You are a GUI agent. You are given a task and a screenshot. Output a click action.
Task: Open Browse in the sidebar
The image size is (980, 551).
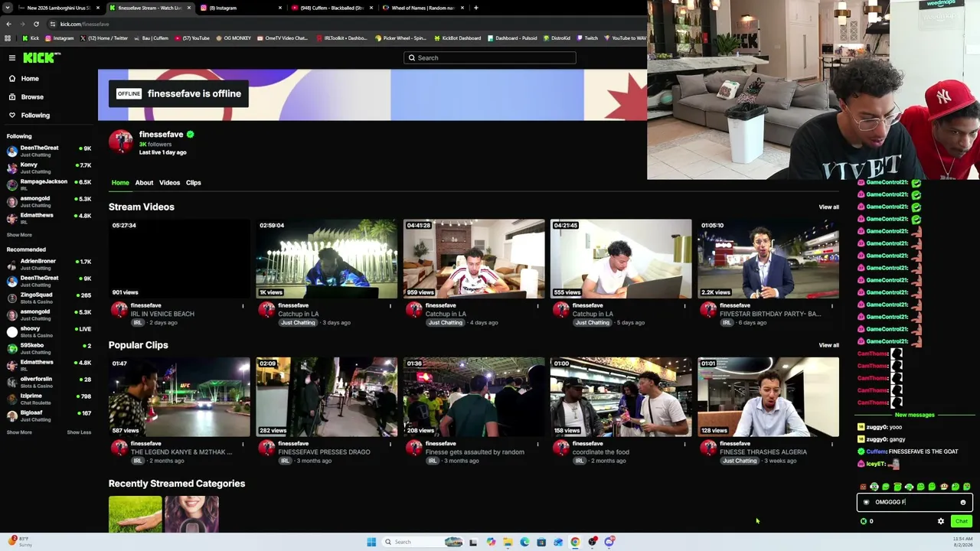(32, 97)
